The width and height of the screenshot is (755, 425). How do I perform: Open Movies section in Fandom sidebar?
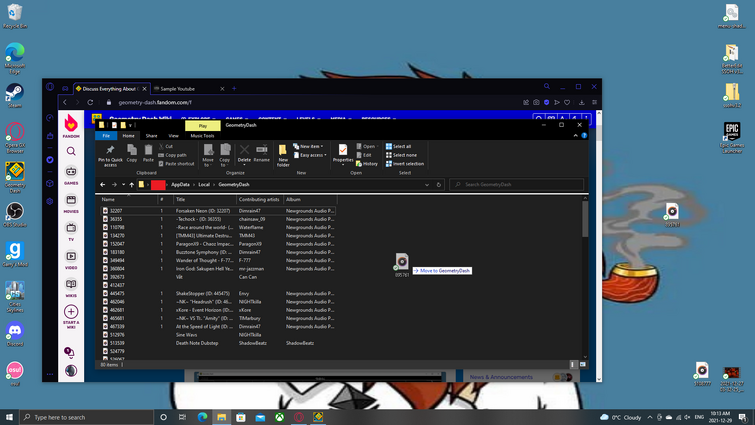71,204
